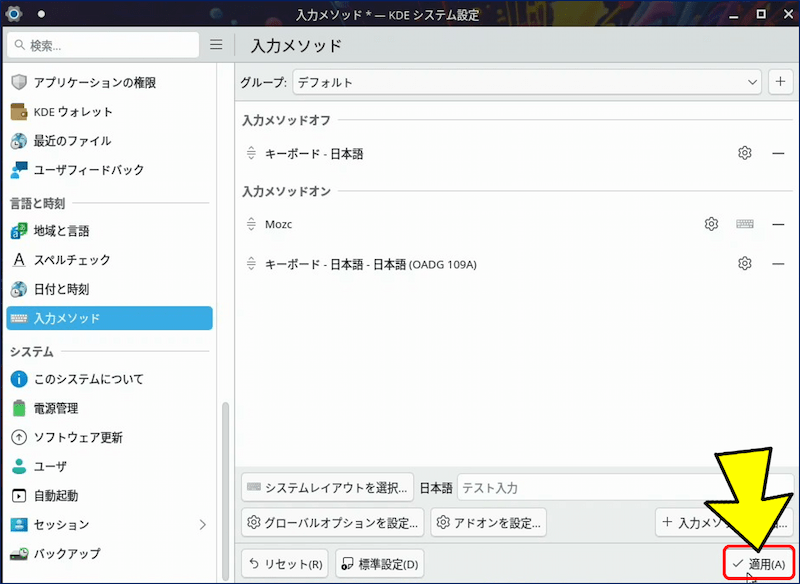Click the テスト入力 text field
Screen dimensions: 800x584
626,488
